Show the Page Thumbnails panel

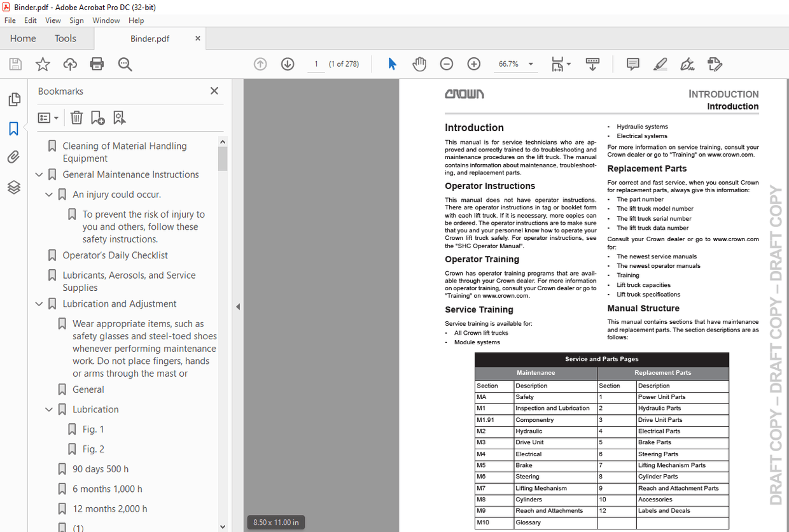(14, 99)
